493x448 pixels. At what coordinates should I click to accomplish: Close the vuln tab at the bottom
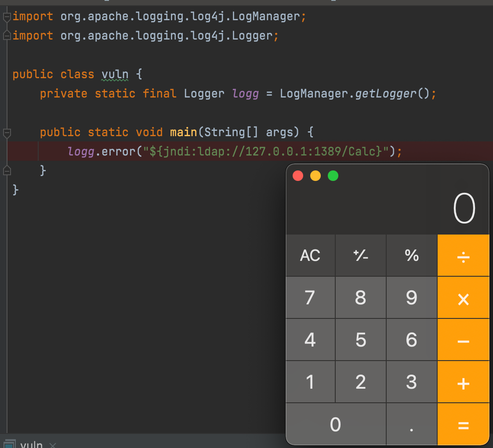53,445
